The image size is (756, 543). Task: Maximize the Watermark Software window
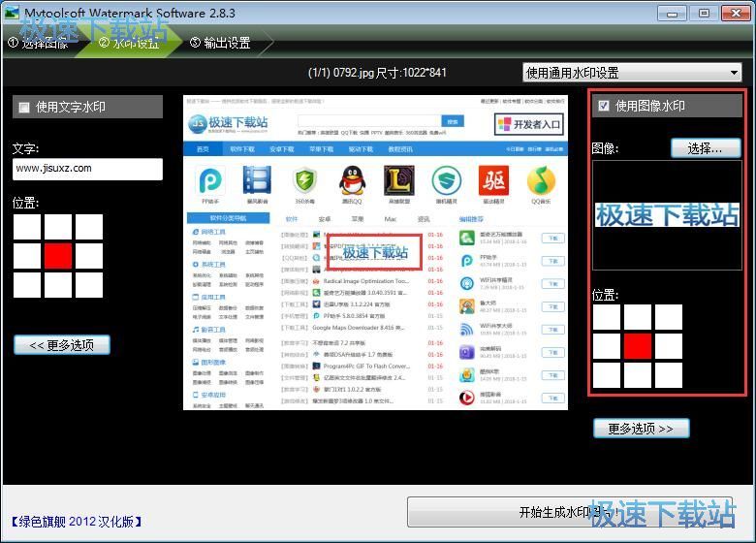pos(704,13)
